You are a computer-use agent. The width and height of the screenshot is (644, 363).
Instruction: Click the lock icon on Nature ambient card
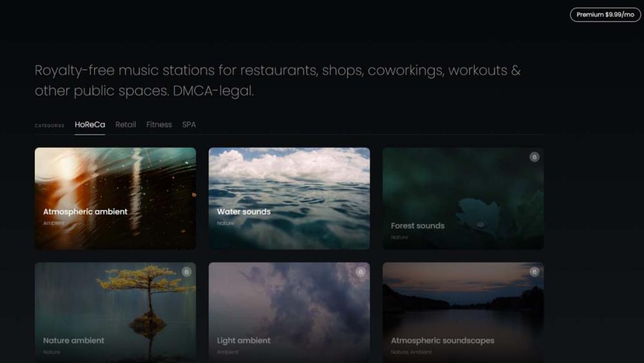pos(186,271)
